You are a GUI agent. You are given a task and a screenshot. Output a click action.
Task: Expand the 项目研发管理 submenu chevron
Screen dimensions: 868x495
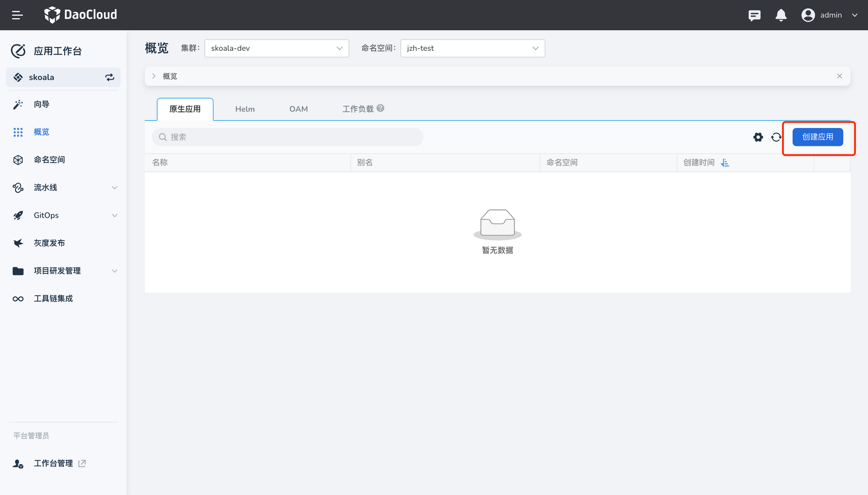[x=115, y=271]
